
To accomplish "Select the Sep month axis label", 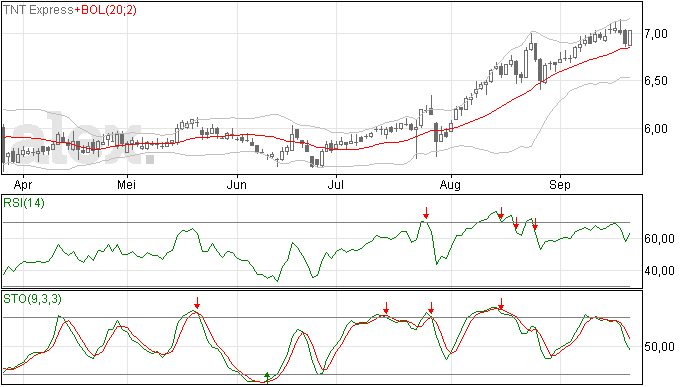I will point(559,184).
